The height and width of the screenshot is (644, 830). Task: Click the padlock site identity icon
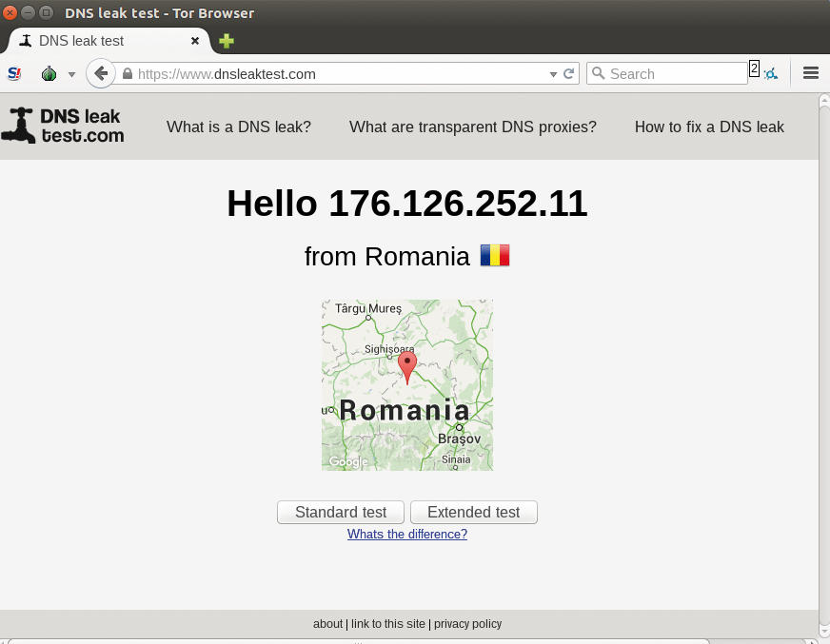tap(127, 73)
